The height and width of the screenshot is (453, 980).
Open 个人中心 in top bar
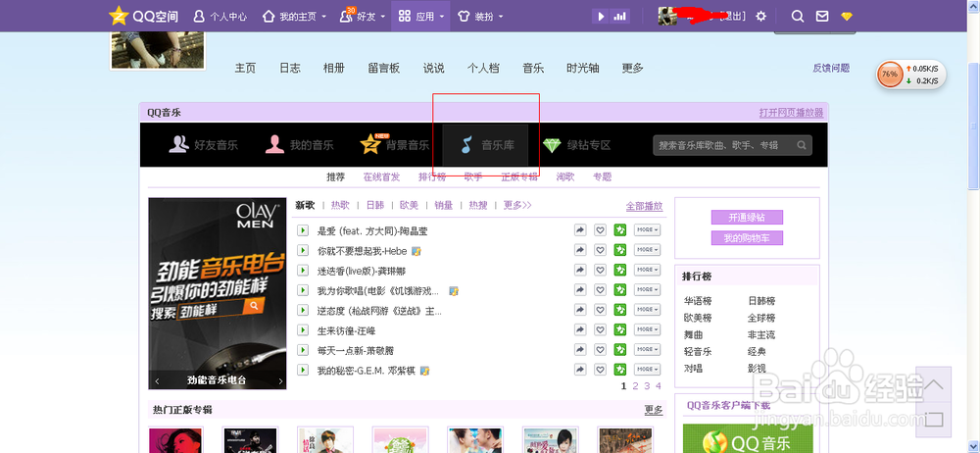click(220, 17)
